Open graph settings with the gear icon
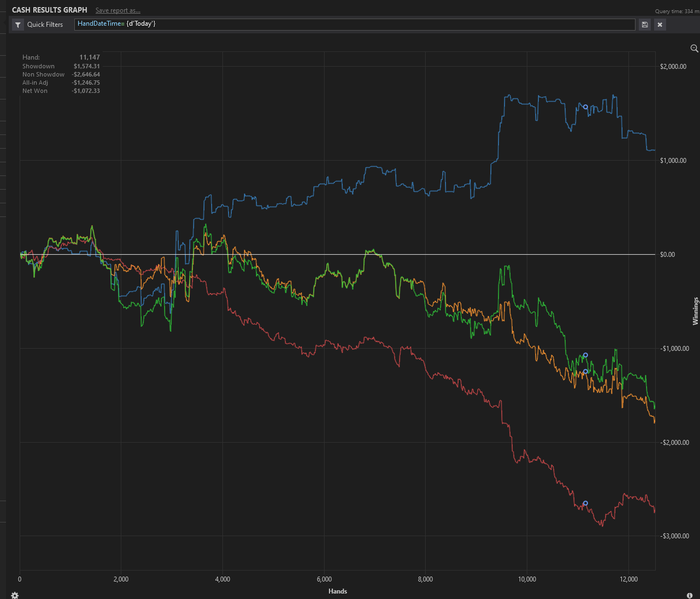This screenshot has height=599, width=700. [15, 595]
